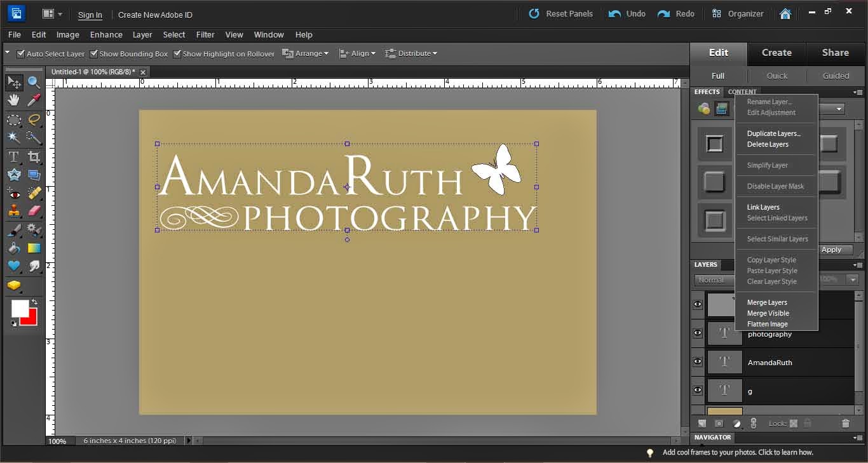Select the photography layer thumbnail
This screenshot has width=868, height=463.
(724, 333)
